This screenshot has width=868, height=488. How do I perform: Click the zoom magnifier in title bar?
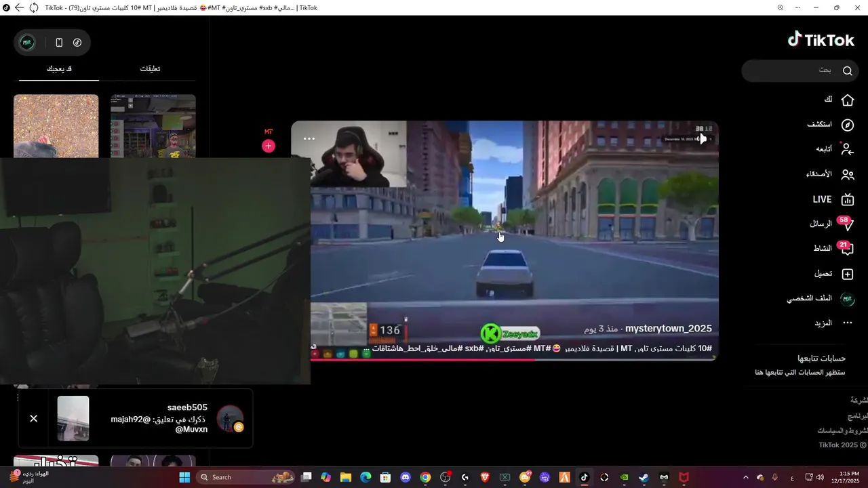click(x=780, y=7)
